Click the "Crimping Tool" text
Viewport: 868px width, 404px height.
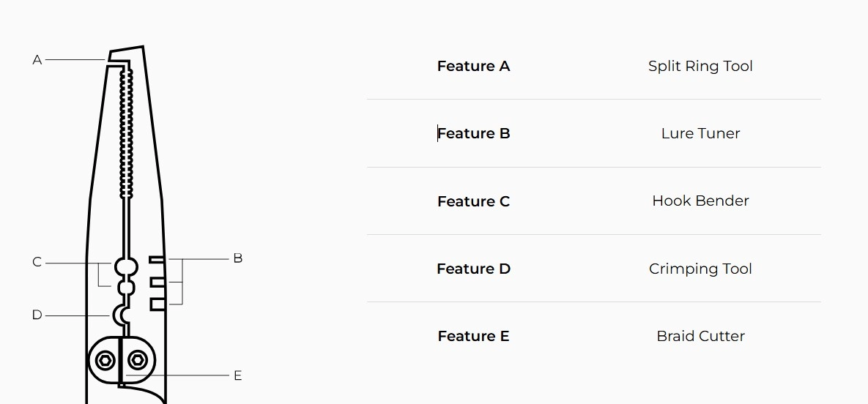point(700,269)
